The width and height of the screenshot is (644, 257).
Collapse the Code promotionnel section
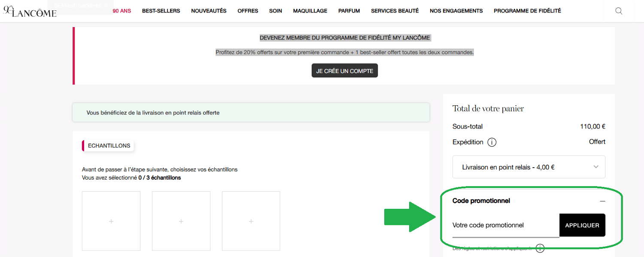pos(602,201)
